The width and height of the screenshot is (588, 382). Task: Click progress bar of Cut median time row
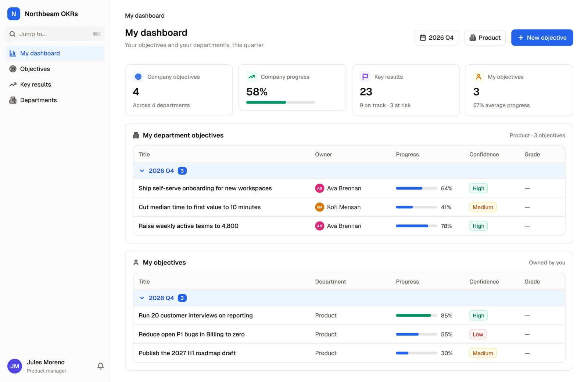coord(416,207)
